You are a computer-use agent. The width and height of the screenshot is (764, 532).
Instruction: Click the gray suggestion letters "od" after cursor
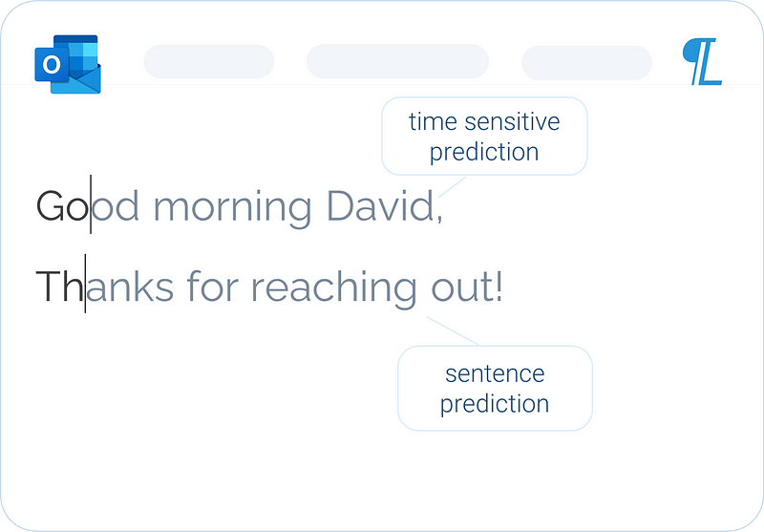pos(116,205)
